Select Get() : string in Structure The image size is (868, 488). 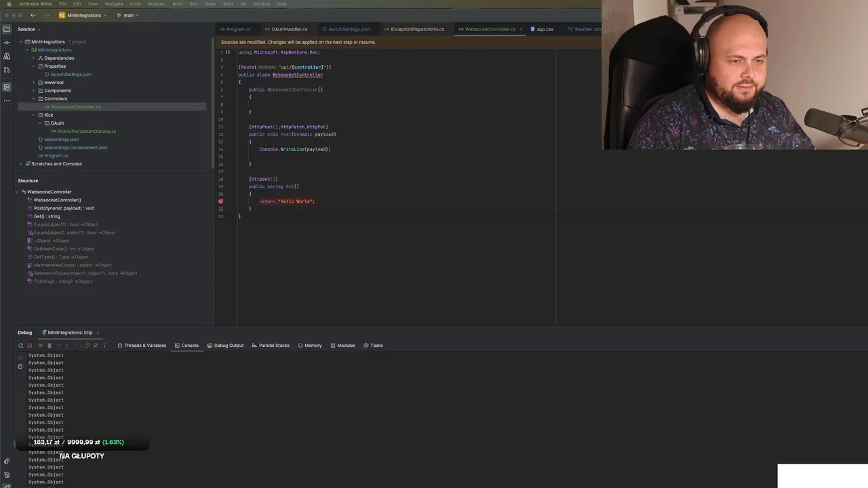click(47, 216)
